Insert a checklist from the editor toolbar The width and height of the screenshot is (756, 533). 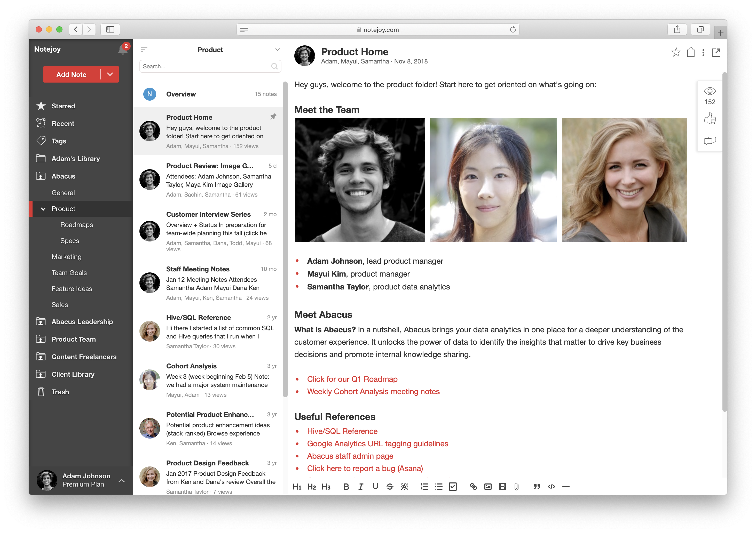click(x=453, y=487)
